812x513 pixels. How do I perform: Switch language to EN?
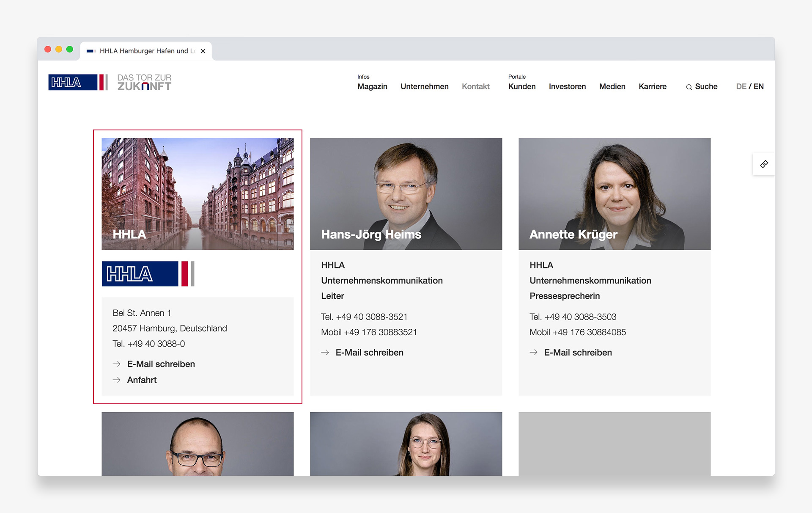click(759, 86)
